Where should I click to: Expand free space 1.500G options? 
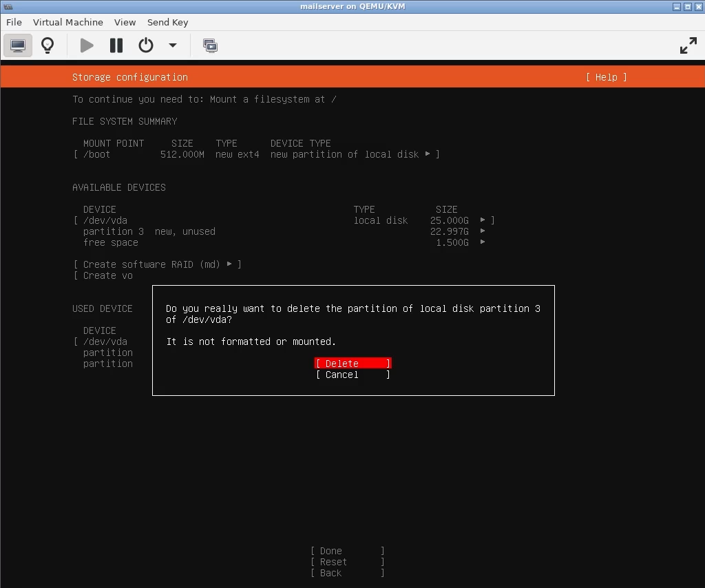tap(483, 242)
